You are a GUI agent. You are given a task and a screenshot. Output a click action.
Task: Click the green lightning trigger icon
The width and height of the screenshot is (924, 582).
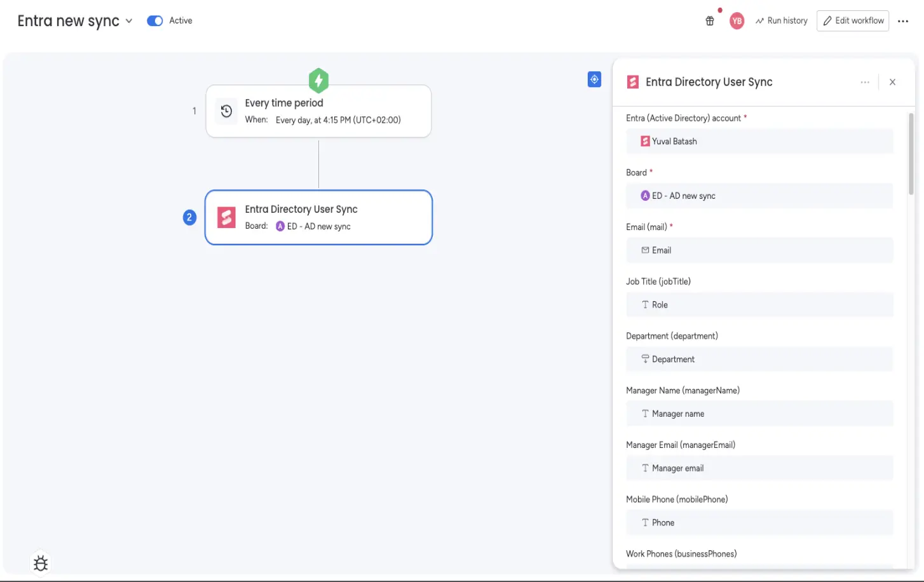318,81
